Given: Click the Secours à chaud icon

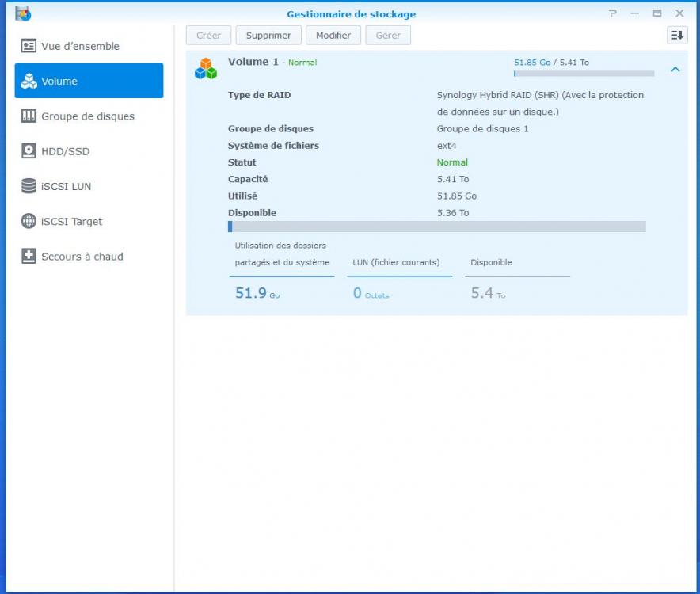Looking at the screenshot, I should (29, 257).
